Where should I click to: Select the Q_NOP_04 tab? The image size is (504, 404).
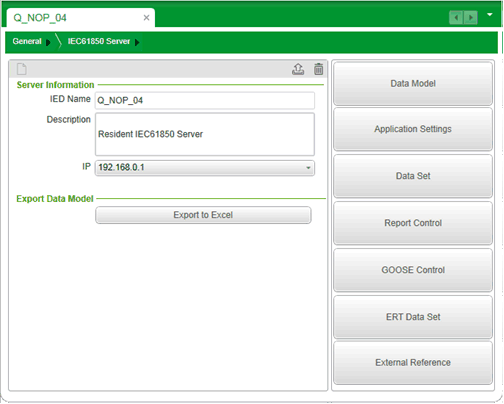click(x=40, y=18)
